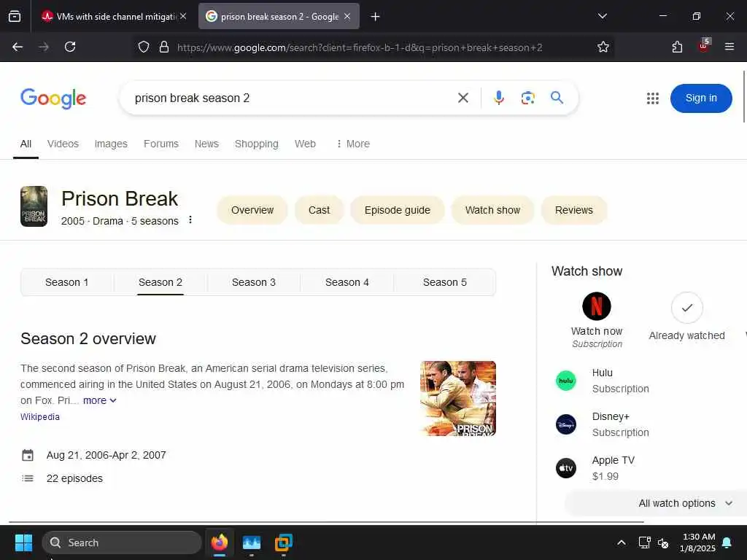Expand the More search filters menu

pyautogui.click(x=352, y=144)
